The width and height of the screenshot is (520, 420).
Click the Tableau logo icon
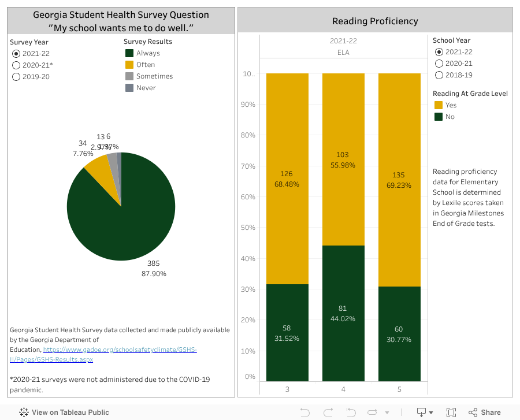pyautogui.click(x=24, y=412)
